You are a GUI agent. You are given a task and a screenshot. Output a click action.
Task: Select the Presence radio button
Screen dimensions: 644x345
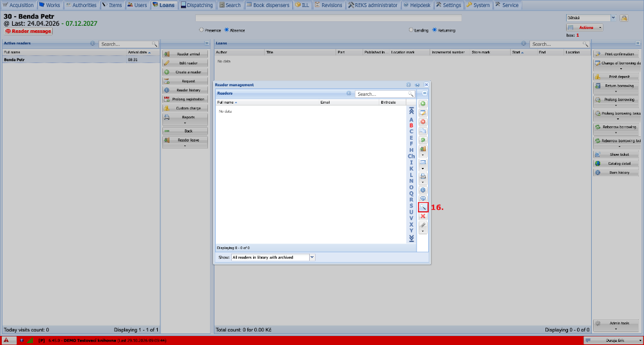(201, 30)
